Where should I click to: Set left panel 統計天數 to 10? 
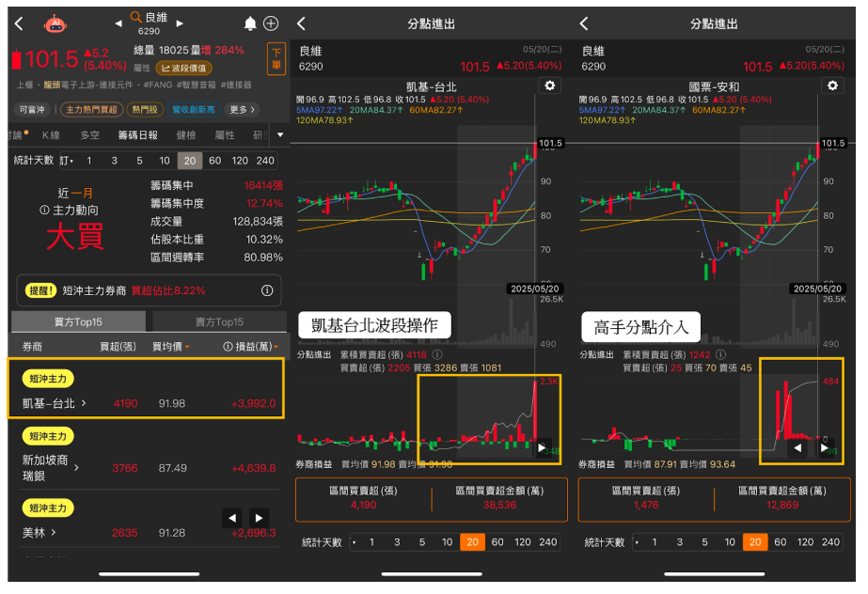tap(165, 161)
